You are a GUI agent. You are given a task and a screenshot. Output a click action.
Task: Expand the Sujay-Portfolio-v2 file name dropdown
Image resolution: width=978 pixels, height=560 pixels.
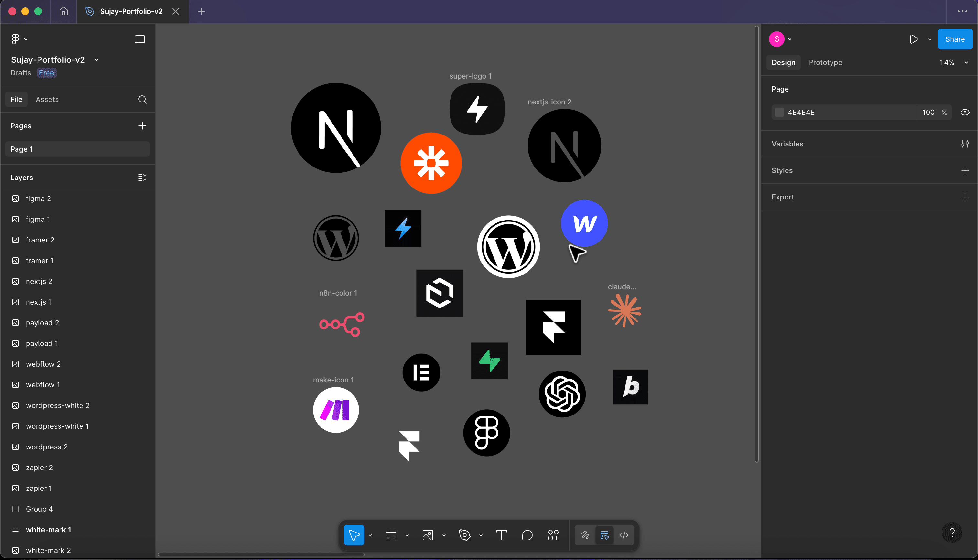click(97, 60)
